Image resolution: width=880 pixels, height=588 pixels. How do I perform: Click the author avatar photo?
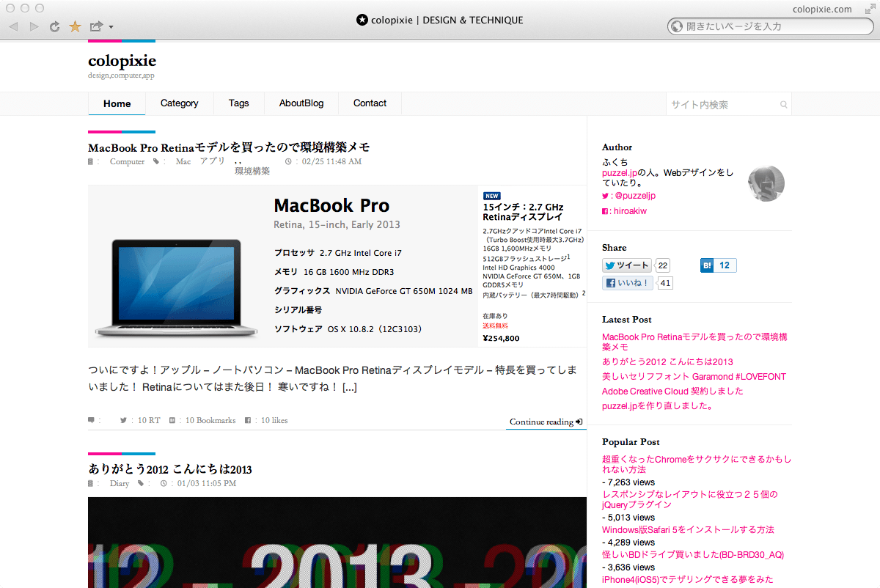[766, 184]
